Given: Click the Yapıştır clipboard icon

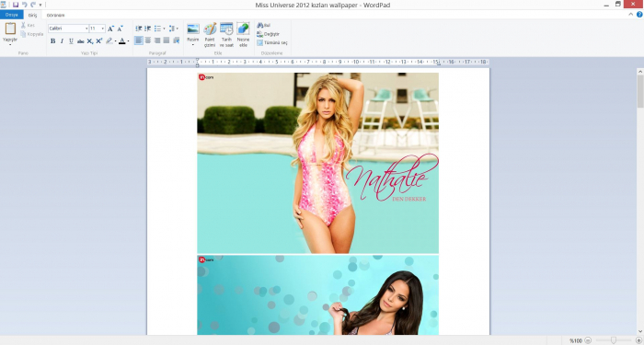Looking at the screenshot, I should click(x=10, y=29).
